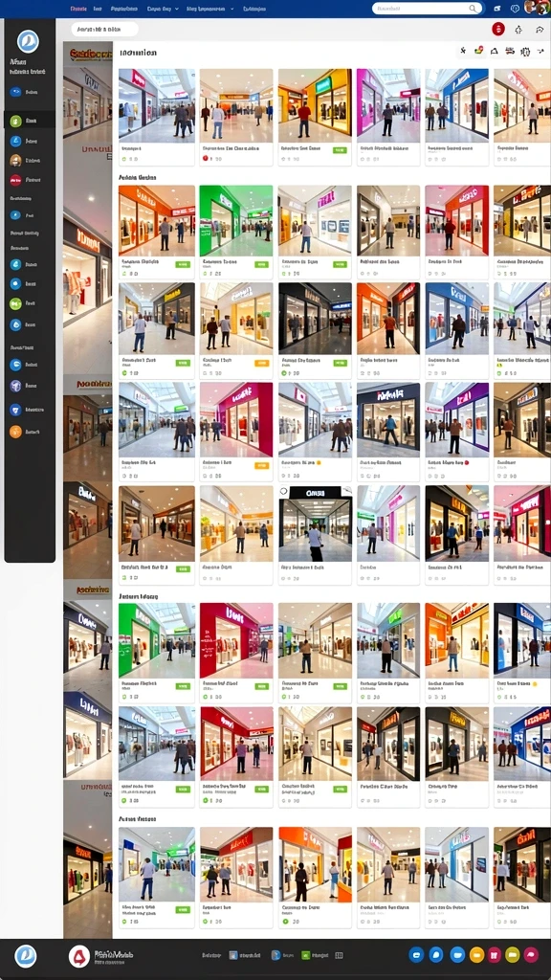This screenshot has width=551, height=980.
Task: Open the last item in the top menu
Action: [253, 9]
